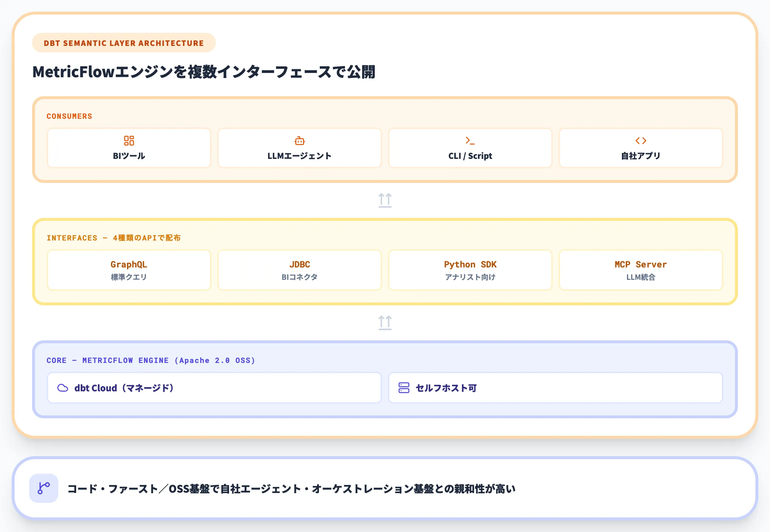Select the CONSUMERS section label
This screenshot has width=770, height=532.
click(x=69, y=116)
